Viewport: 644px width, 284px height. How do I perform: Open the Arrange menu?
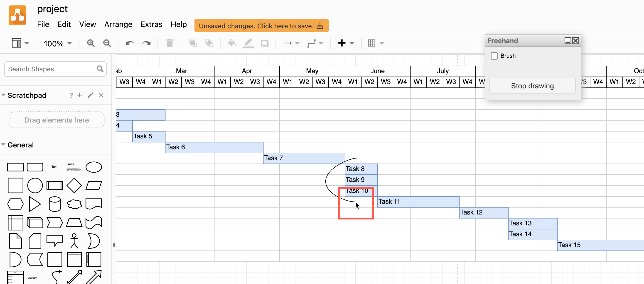tap(118, 24)
